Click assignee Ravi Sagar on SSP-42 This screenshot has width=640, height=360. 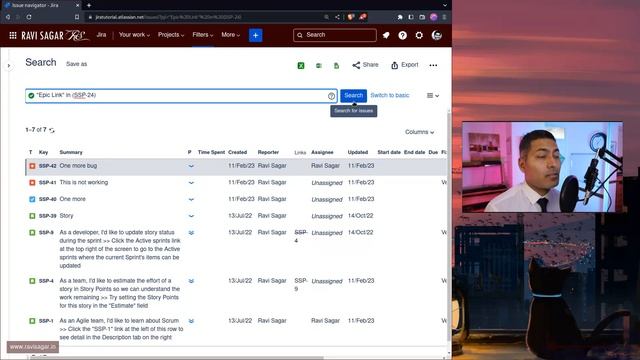tap(325, 166)
